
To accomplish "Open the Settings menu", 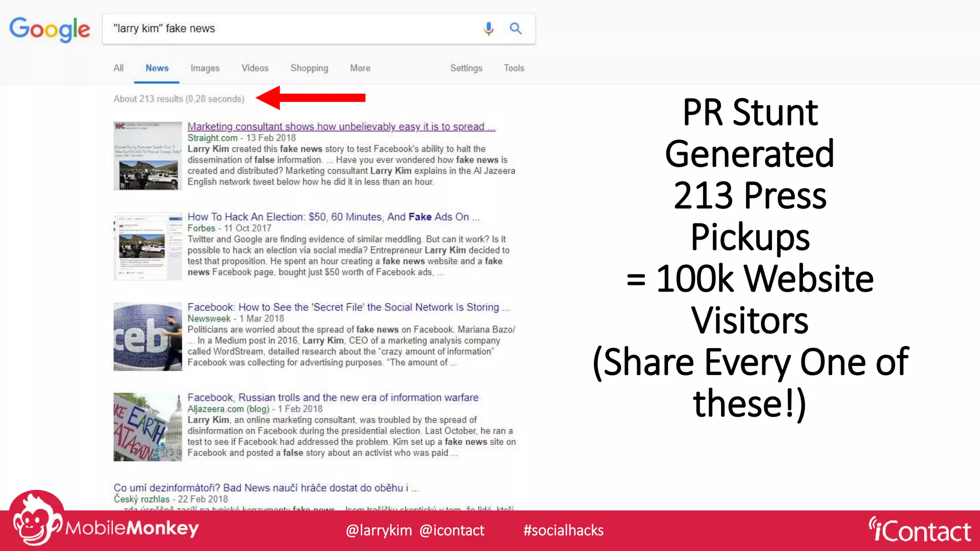I will pos(466,68).
